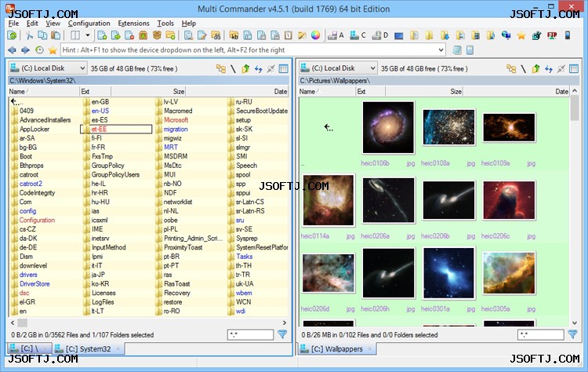The height and width of the screenshot is (372, 588).
Task: Click the delete file icon with red mark
Action: pyautogui.click(x=129, y=35)
